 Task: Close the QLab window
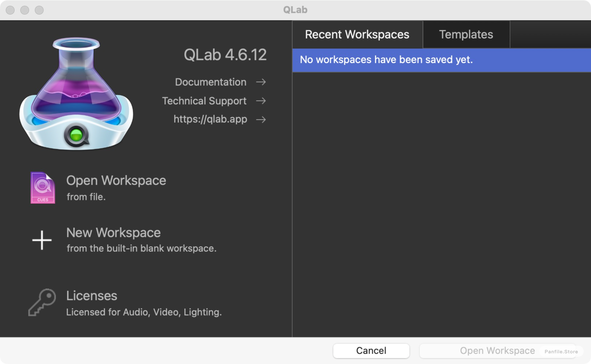[10, 10]
